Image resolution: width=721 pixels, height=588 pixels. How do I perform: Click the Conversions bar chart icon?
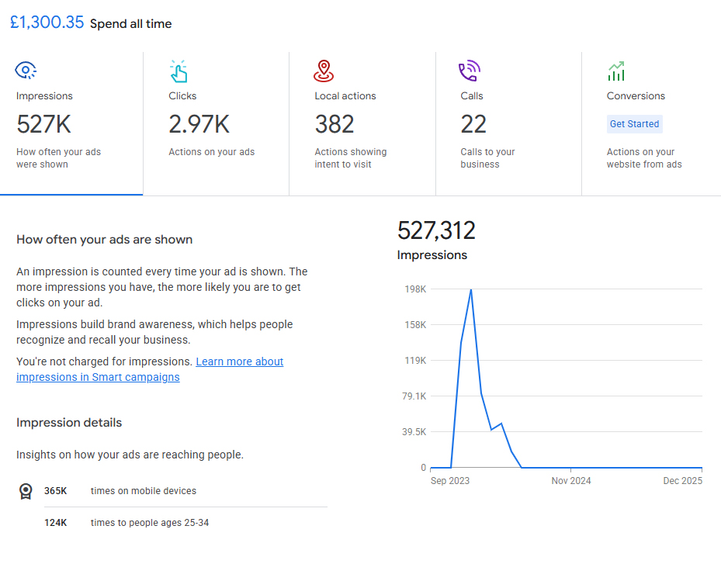(x=616, y=71)
